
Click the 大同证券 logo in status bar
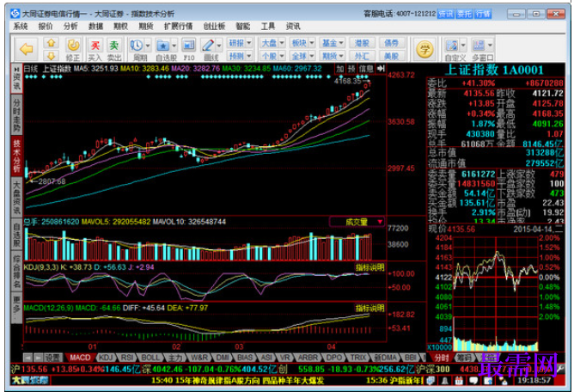(x=30, y=381)
